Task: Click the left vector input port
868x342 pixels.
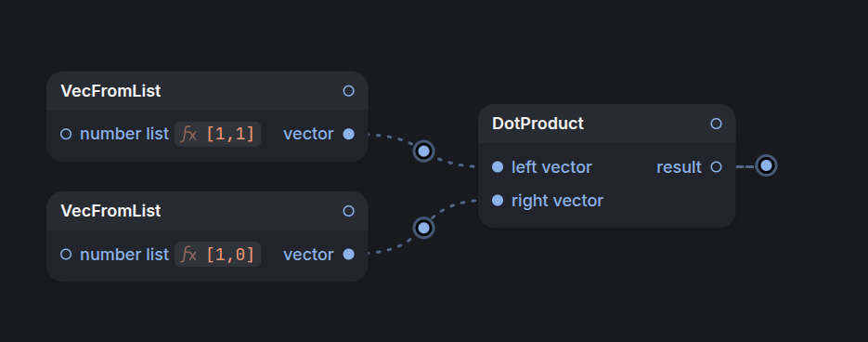Action: 498,167
